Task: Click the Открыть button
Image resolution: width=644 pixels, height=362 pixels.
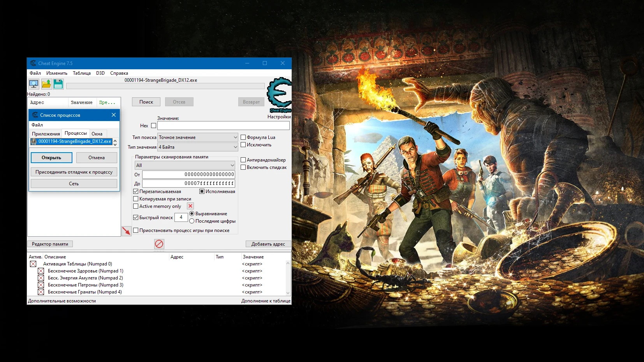Action: point(51,158)
